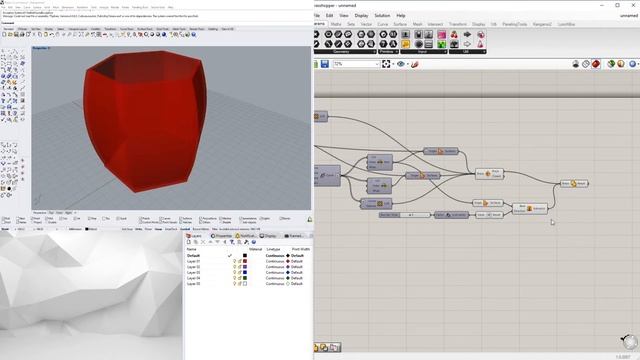Click the Name column header in Layers
Viewport: 640px width, 360px height.
[192, 249]
